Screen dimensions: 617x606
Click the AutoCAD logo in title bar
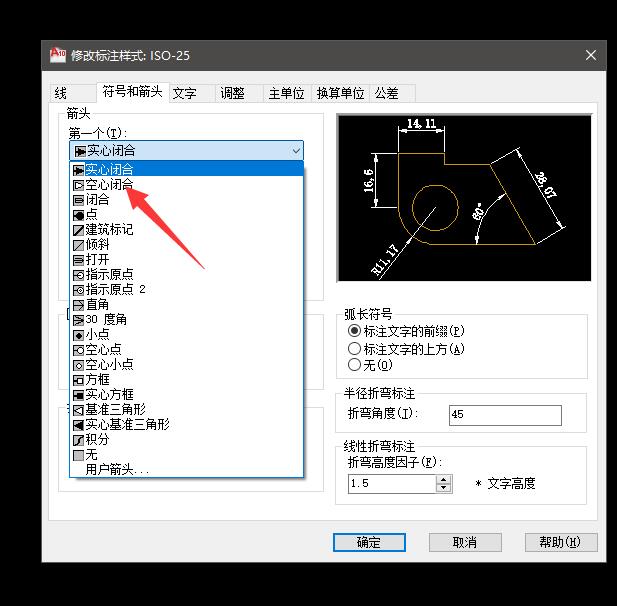click(x=58, y=55)
